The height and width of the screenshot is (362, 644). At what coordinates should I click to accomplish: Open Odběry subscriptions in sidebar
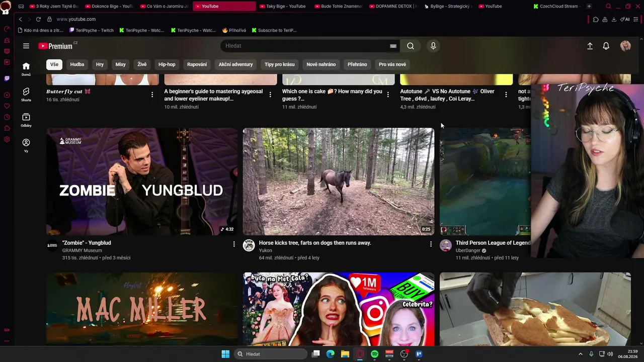26,120
